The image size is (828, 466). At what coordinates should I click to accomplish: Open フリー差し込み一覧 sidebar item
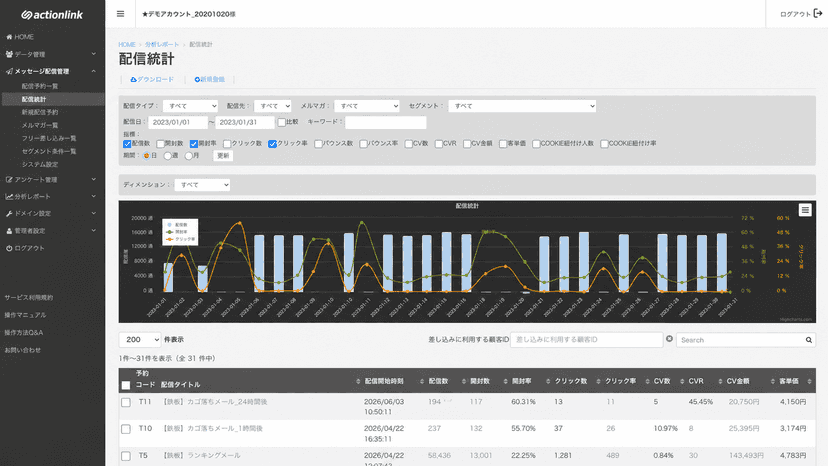coord(49,138)
